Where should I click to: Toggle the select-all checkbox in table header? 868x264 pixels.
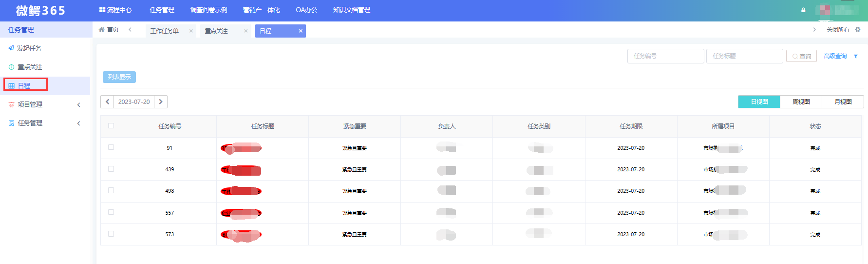111,126
